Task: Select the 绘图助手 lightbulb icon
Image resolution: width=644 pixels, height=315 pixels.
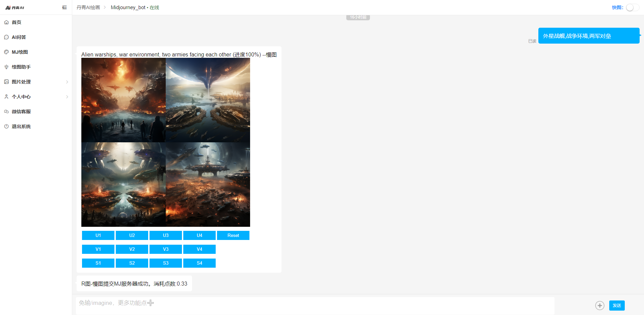Action: 6,67
